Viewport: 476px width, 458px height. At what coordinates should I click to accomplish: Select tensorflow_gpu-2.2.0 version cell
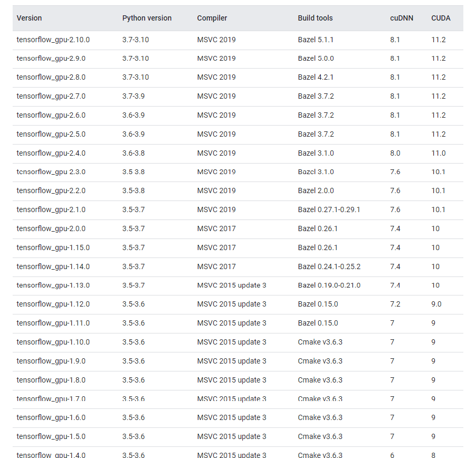click(51, 191)
